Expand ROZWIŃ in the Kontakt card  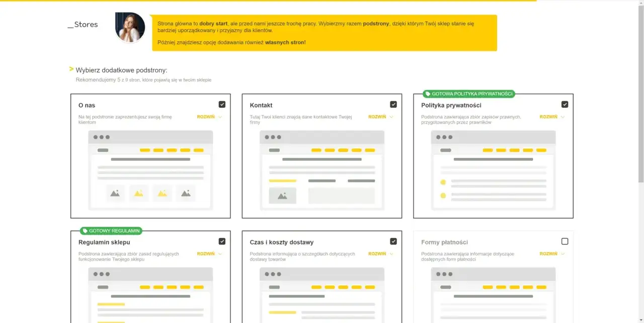381,117
